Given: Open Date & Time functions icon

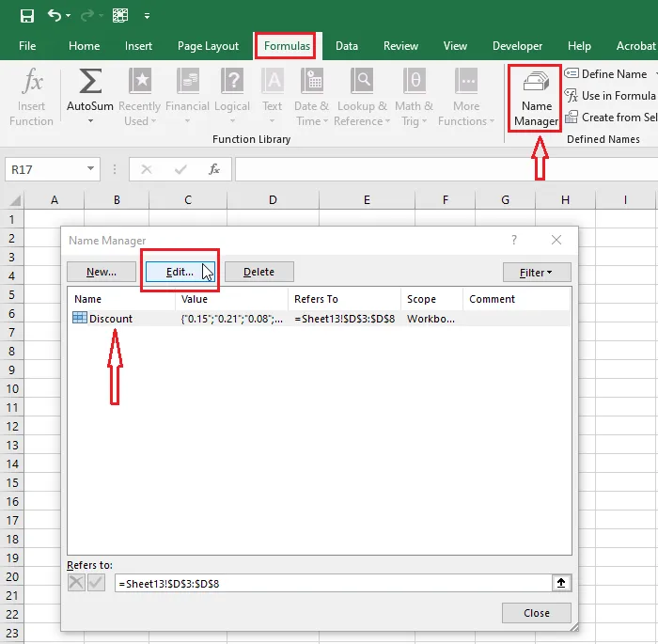Looking at the screenshot, I should (x=312, y=81).
